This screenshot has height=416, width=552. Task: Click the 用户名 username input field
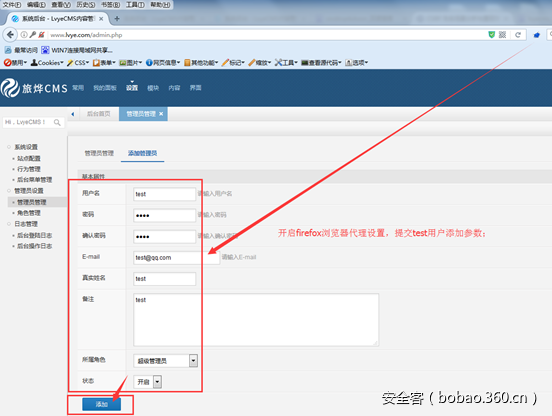pyautogui.click(x=164, y=194)
